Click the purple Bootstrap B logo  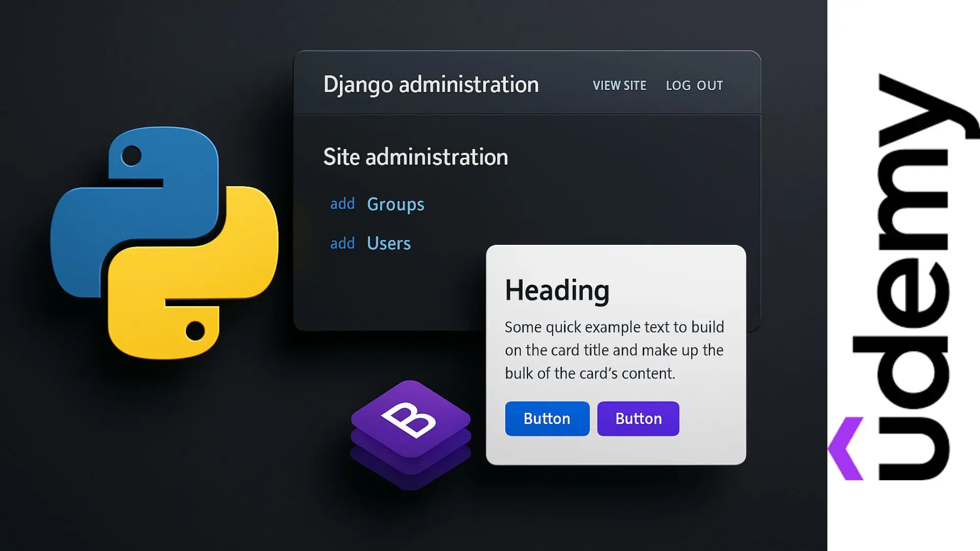(x=410, y=419)
